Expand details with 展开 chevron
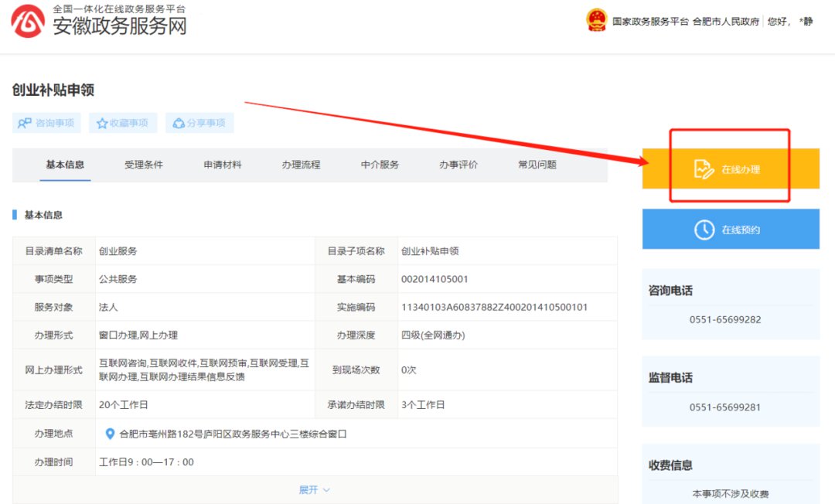 (x=325, y=490)
